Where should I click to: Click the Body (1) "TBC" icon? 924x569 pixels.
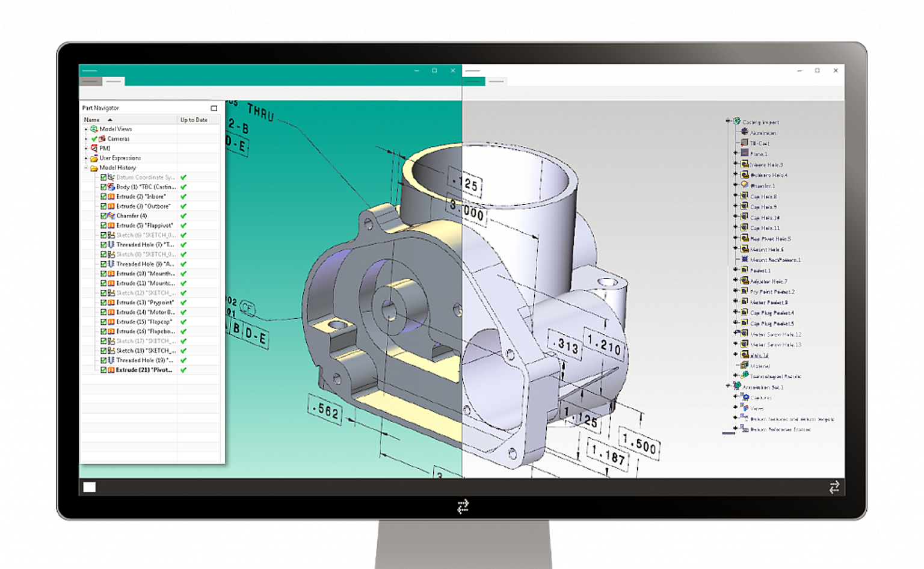pyautogui.click(x=111, y=186)
